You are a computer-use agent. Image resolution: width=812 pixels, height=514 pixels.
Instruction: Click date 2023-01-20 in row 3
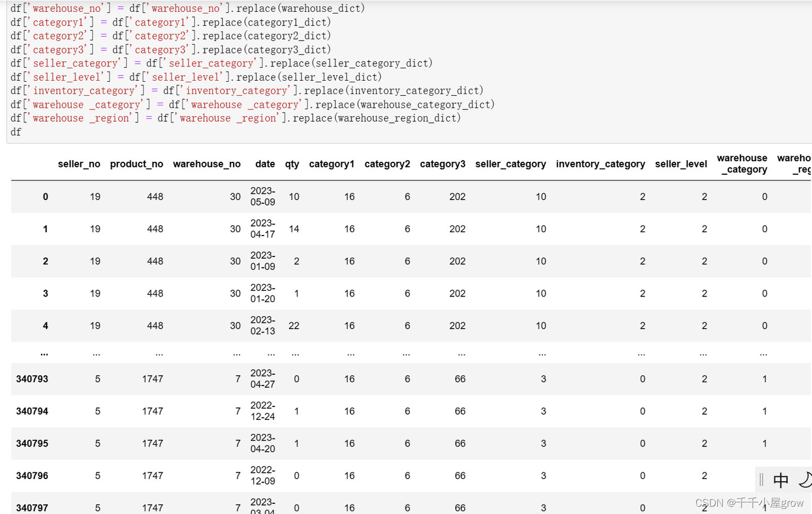tap(263, 293)
